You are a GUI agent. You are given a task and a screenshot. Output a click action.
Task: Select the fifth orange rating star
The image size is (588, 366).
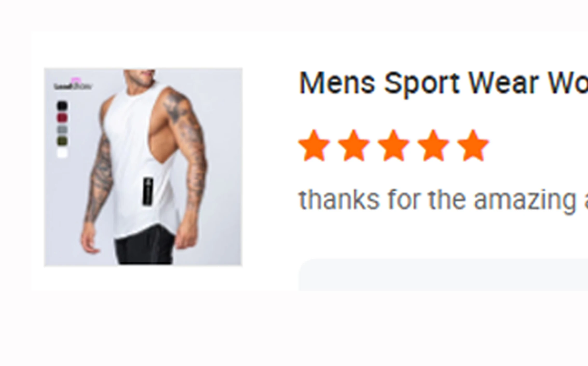473,146
